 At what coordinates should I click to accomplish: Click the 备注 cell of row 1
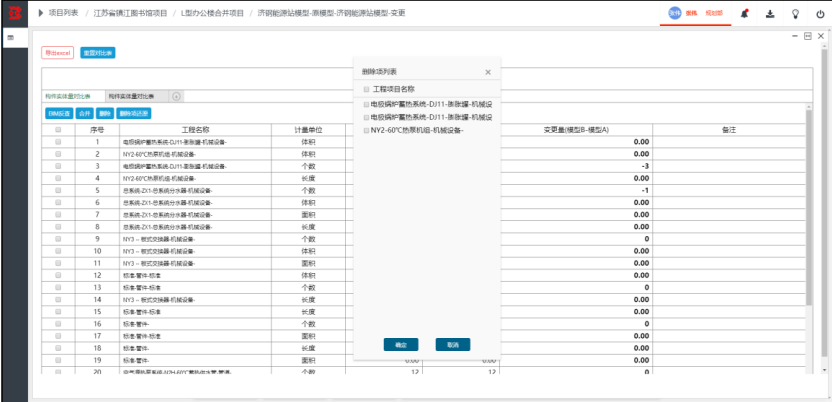[729, 142]
